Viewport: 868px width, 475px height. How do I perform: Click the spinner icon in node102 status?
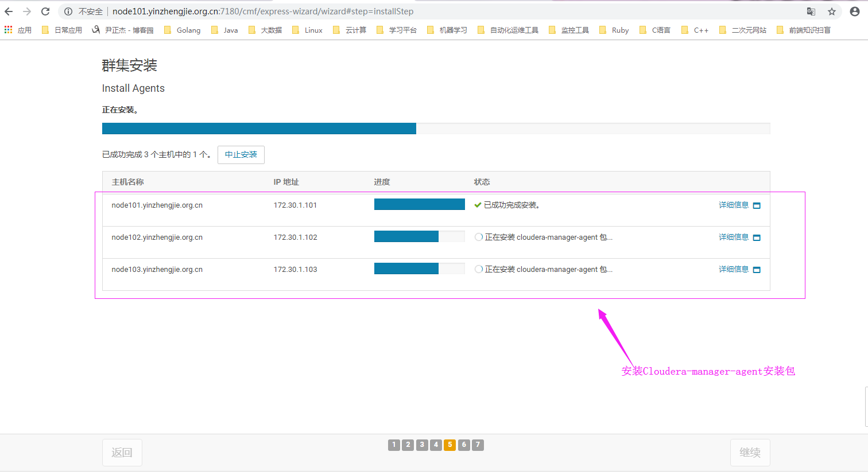click(x=479, y=237)
